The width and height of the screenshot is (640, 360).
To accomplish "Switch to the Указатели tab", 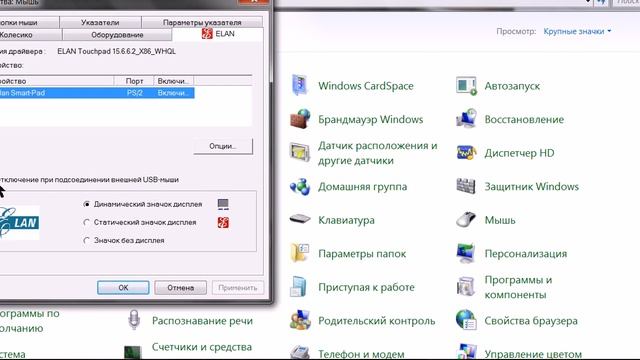I will tap(100, 22).
